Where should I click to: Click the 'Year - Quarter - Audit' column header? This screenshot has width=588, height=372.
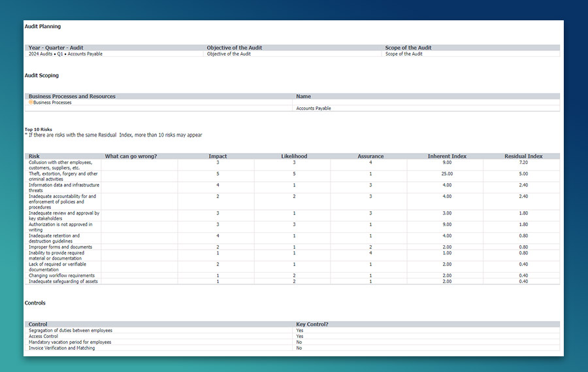point(56,48)
